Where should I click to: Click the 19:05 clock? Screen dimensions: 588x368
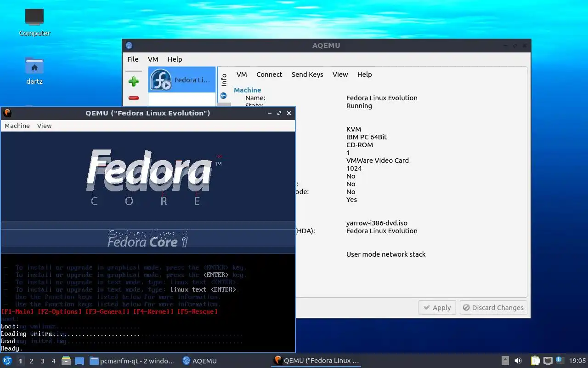click(577, 361)
